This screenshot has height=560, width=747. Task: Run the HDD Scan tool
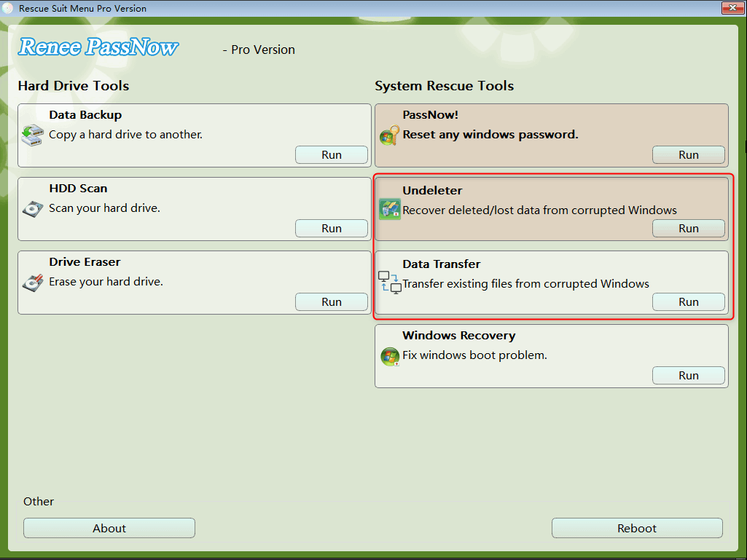point(332,228)
